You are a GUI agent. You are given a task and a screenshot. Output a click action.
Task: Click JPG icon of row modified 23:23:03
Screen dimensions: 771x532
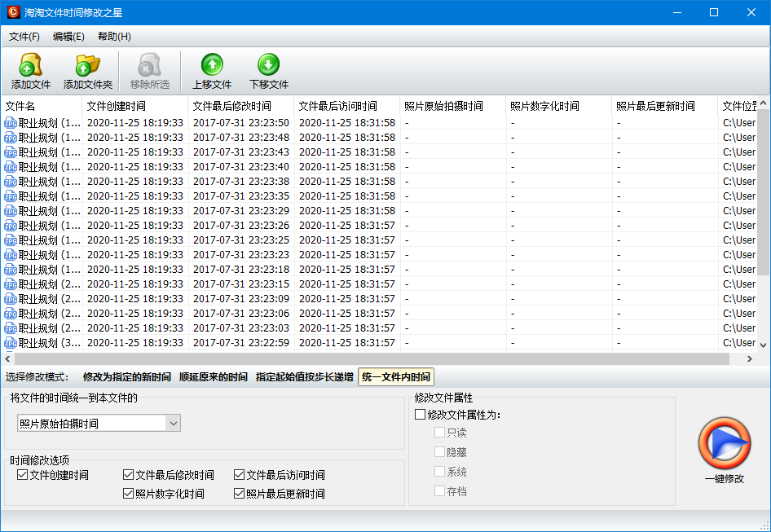(11, 328)
